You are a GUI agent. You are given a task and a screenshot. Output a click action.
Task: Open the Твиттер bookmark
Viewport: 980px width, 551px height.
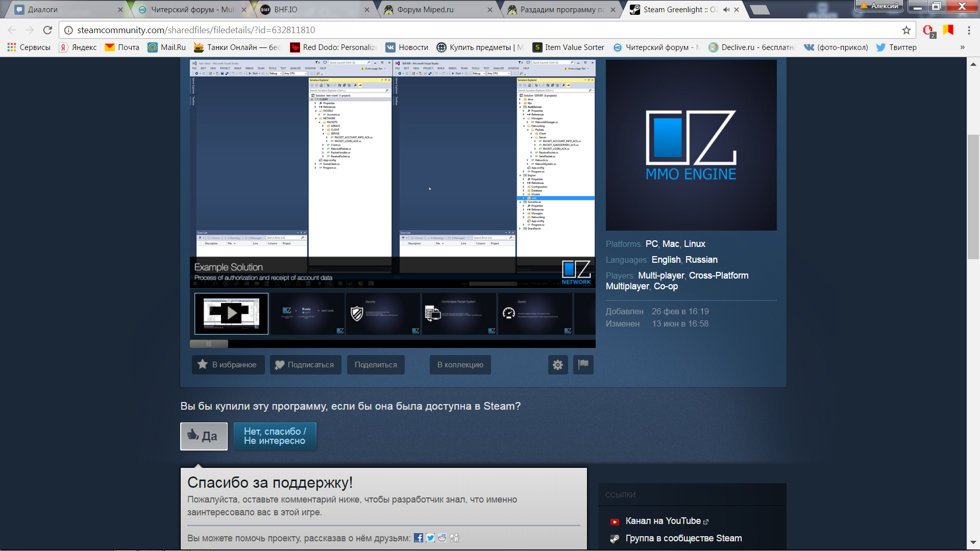point(896,47)
